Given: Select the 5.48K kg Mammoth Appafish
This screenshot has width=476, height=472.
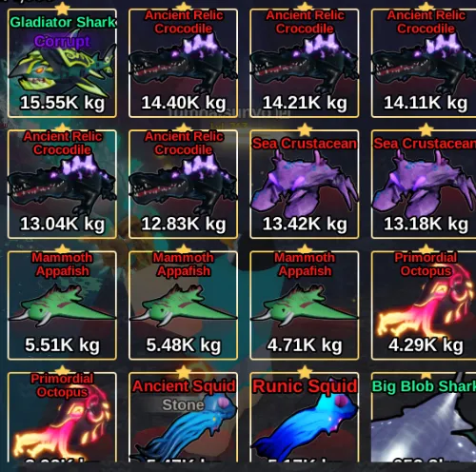Looking at the screenshot, I should click(184, 305).
